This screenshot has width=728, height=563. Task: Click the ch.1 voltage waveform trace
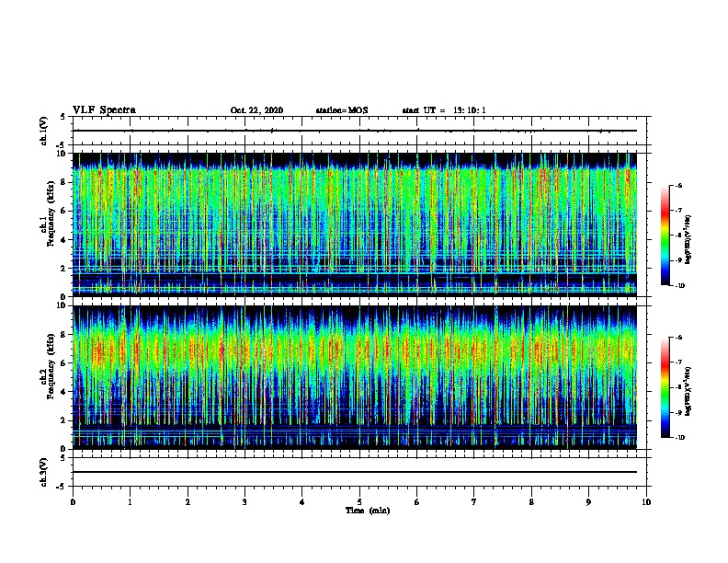click(x=355, y=131)
